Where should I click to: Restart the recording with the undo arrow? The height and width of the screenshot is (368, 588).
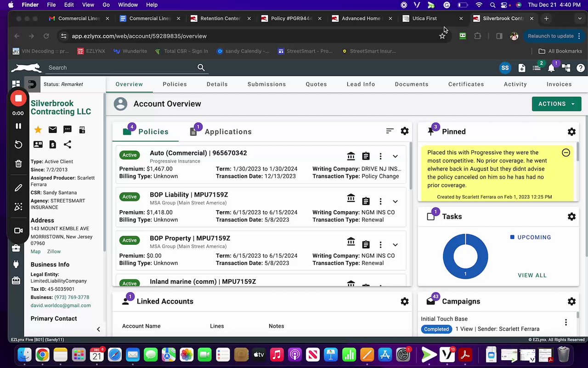click(18, 144)
